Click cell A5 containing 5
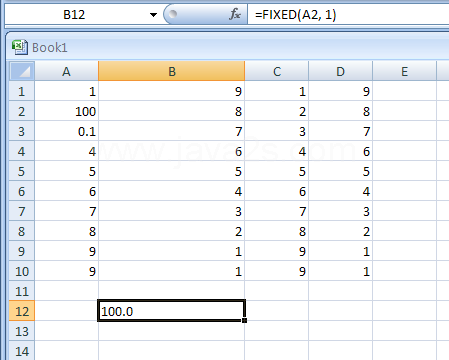Image resolution: width=449 pixels, height=360 pixels. pos(67,171)
